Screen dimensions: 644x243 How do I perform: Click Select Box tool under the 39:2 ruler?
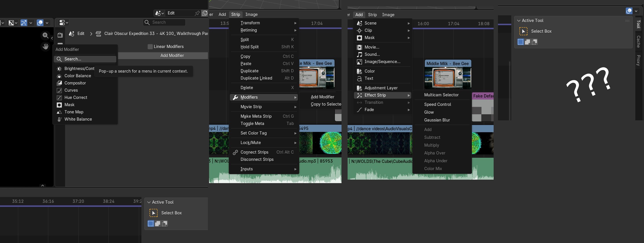pos(153,213)
